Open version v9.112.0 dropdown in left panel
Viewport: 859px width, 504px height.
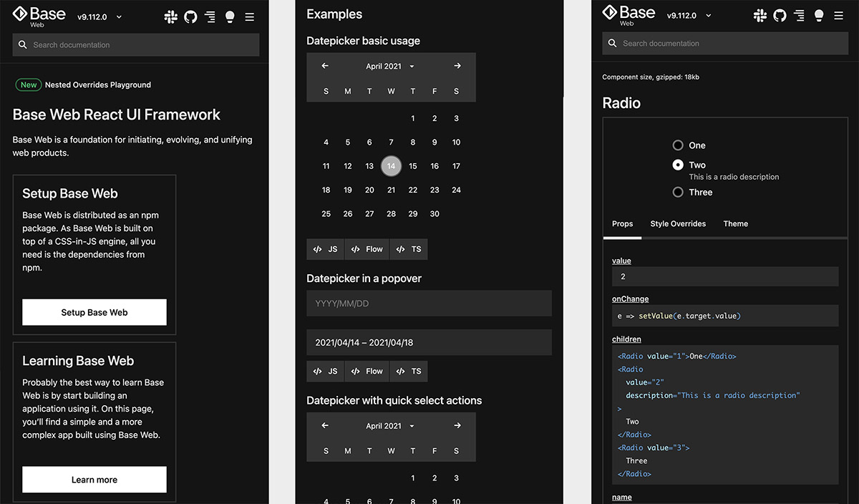coord(99,16)
